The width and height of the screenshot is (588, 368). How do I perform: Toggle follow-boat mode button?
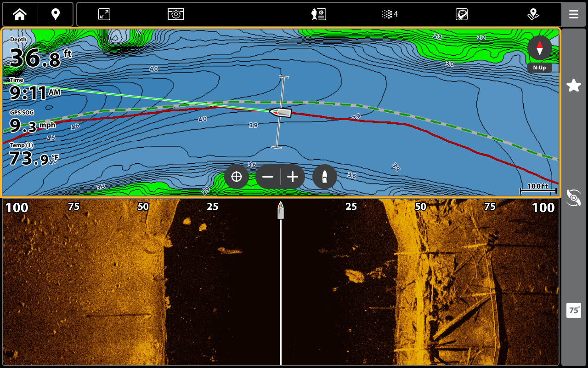coord(324,177)
